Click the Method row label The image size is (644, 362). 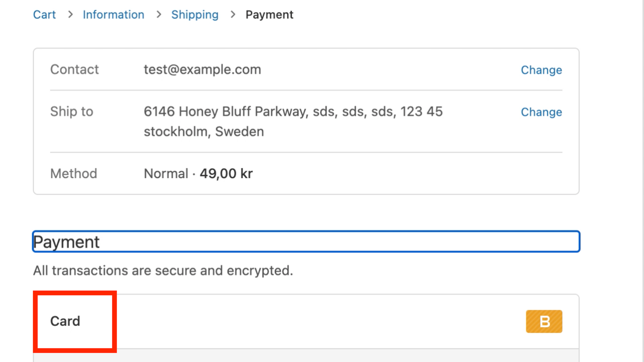click(x=74, y=173)
